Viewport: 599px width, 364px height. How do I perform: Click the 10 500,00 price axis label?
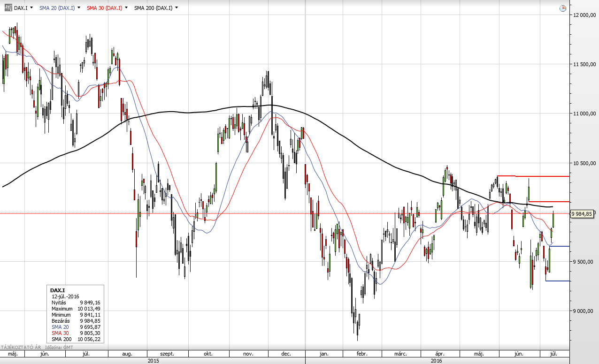tap(584, 163)
